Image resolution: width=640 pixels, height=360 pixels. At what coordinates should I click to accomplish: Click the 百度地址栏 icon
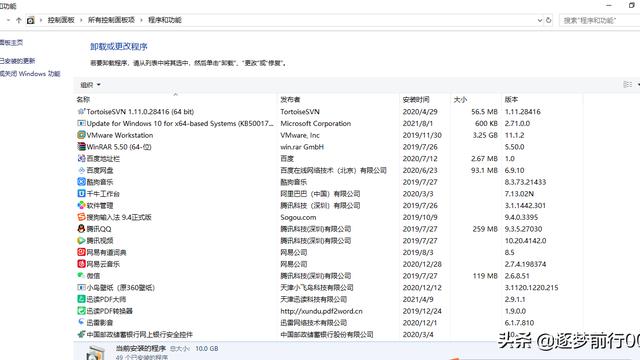81,158
